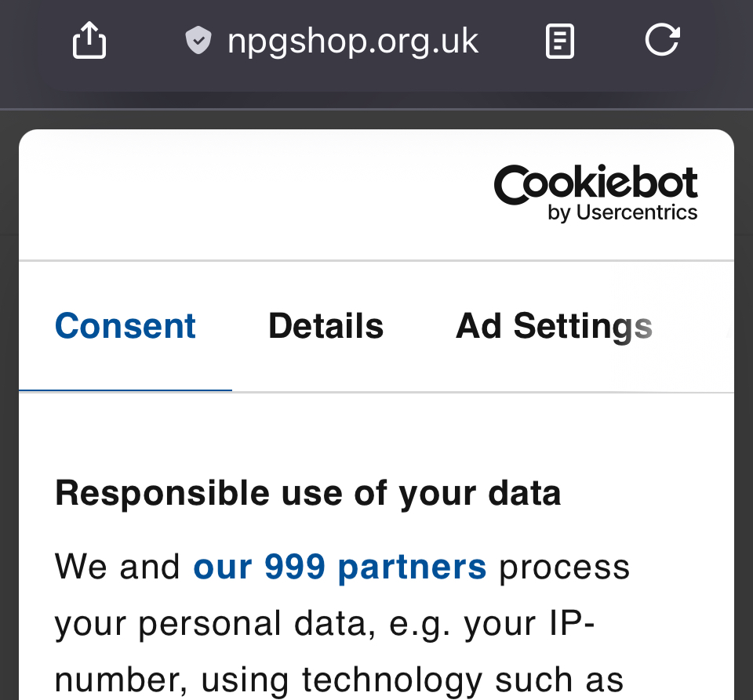Click the "by Usercentrics" text under the logo
The image size is (753, 700).
[x=623, y=212]
